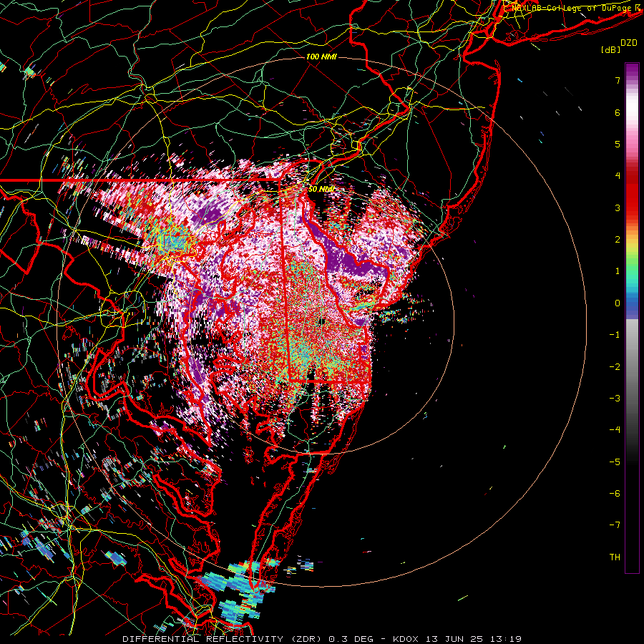Click the legend value "5"
Screen dimensions: 644x644
(x=618, y=144)
